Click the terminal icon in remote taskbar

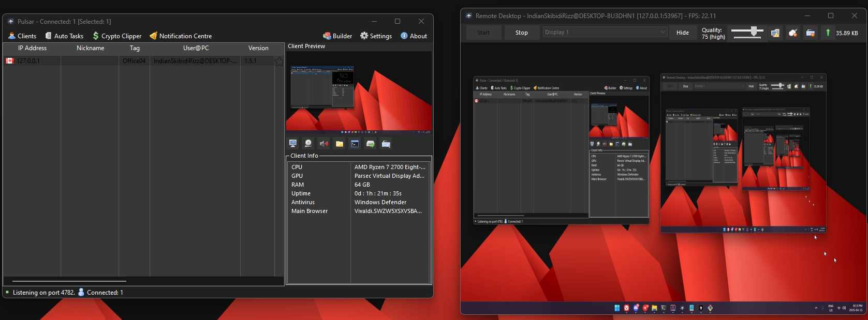[x=664, y=308]
